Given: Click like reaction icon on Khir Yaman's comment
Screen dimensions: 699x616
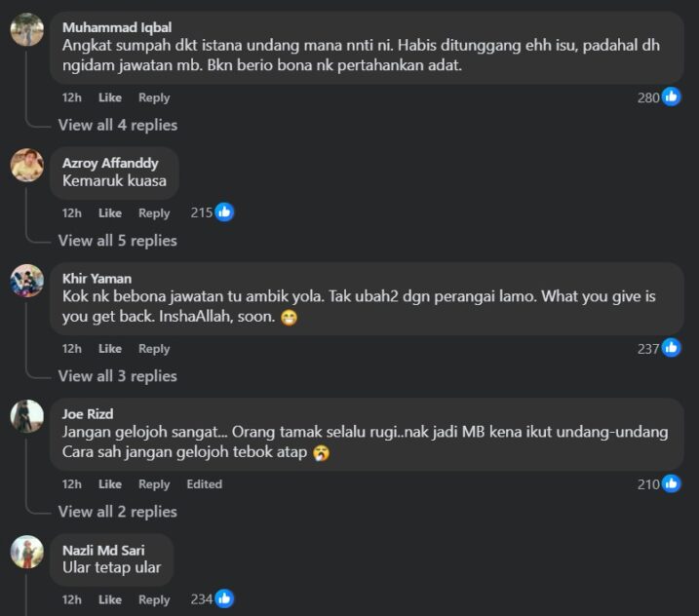Looking at the screenshot, I should (x=672, y=348).
